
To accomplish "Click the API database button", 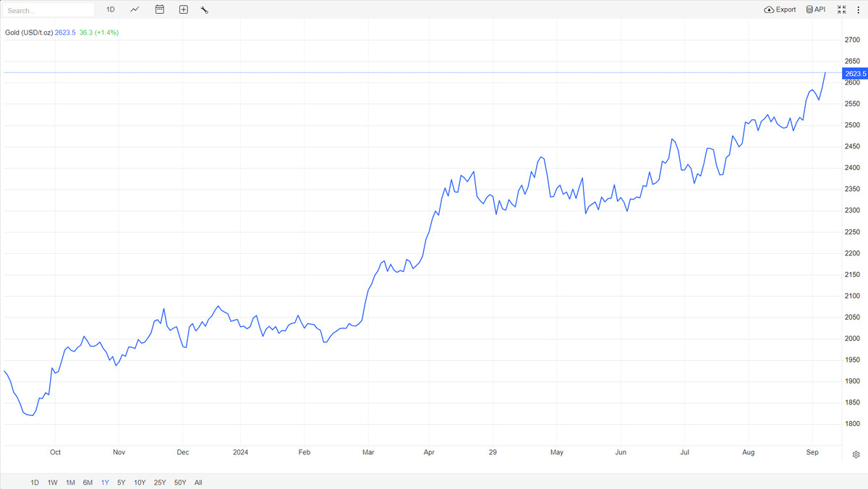I will pyautogui.click(x=816, y=10).
